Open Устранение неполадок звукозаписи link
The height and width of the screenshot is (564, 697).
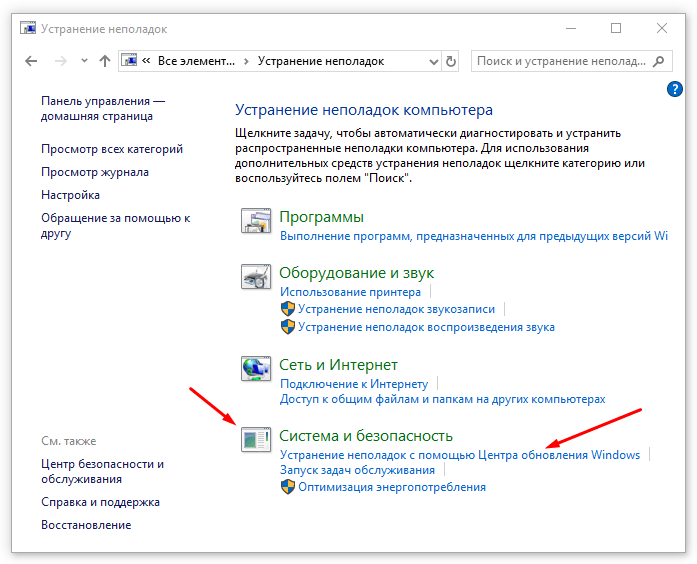coord(395,310)
